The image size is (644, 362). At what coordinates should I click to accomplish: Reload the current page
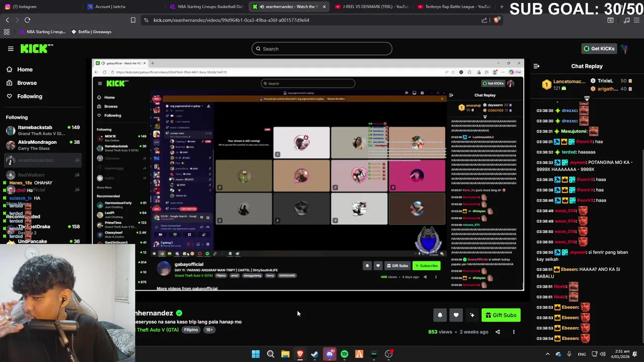27,20
